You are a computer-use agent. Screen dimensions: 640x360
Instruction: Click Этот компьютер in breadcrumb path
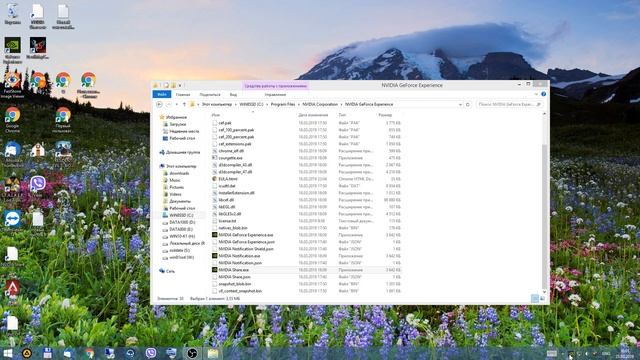pos(217,104)
